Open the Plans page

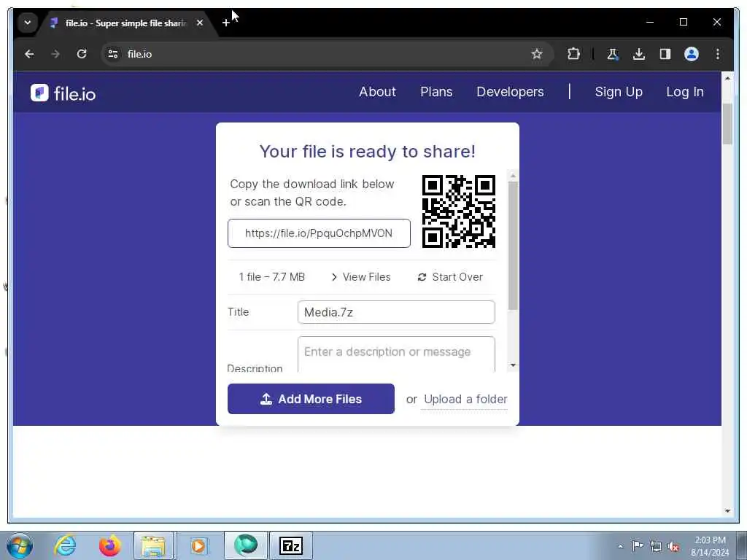click(436, 92)
